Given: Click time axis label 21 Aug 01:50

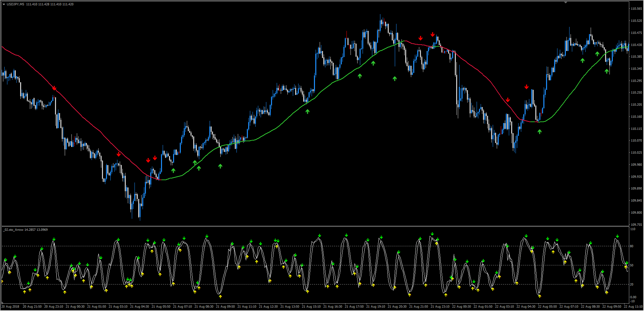Looking at the screenshot, I should [97, 307].
